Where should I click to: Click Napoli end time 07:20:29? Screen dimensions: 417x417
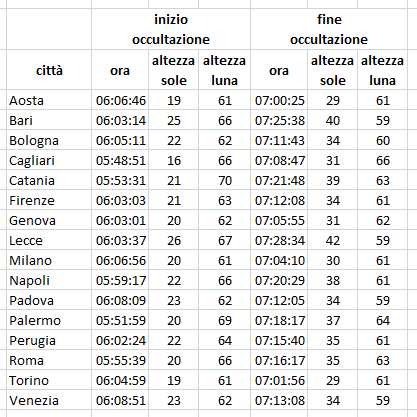[x=279, y=280]
